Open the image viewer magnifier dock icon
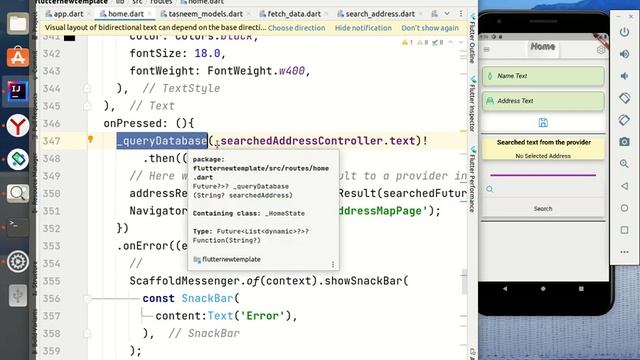 [18, 193]
